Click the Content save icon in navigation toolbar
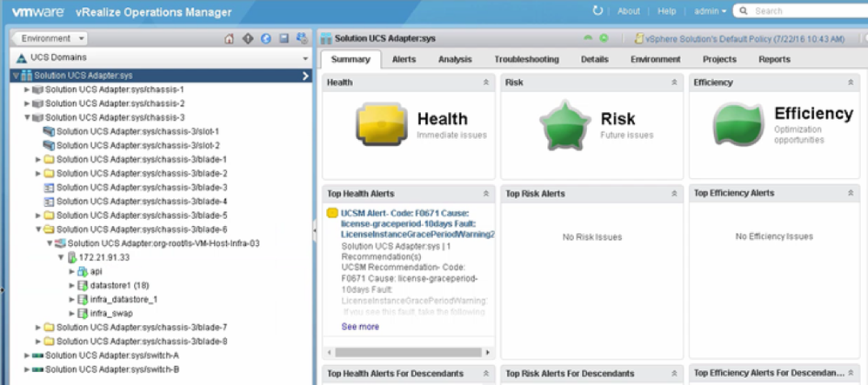Screen dimensions: 868x385 (x=284, y=39)
